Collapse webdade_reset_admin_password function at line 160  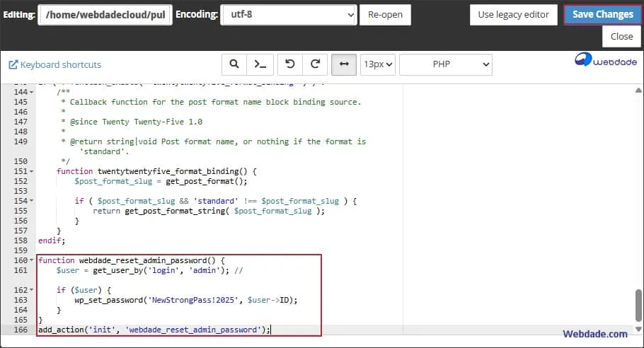pos(32,261)
